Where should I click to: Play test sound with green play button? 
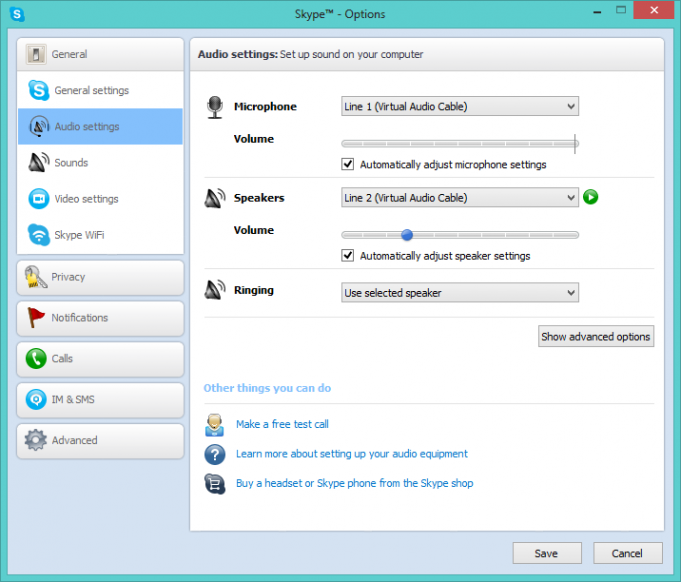[x=590, y=197]
